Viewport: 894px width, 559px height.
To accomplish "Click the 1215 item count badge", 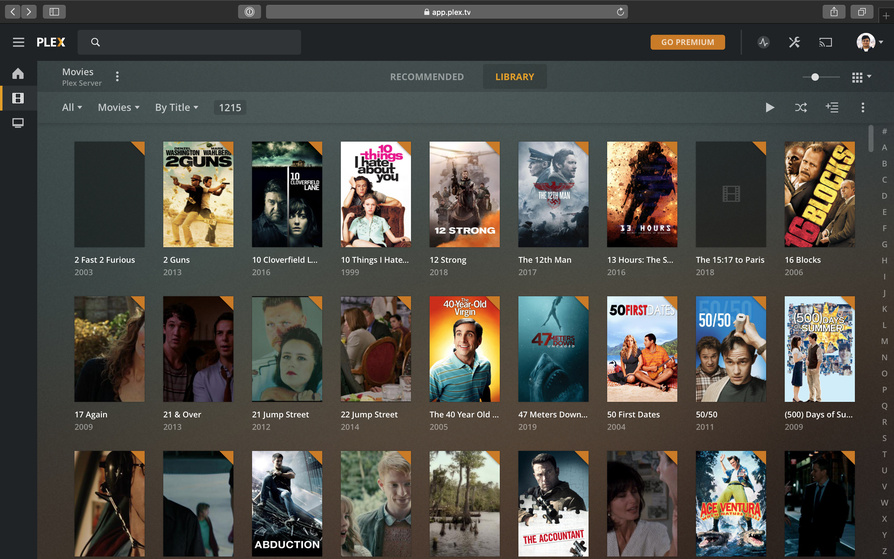I will point(230,107).
